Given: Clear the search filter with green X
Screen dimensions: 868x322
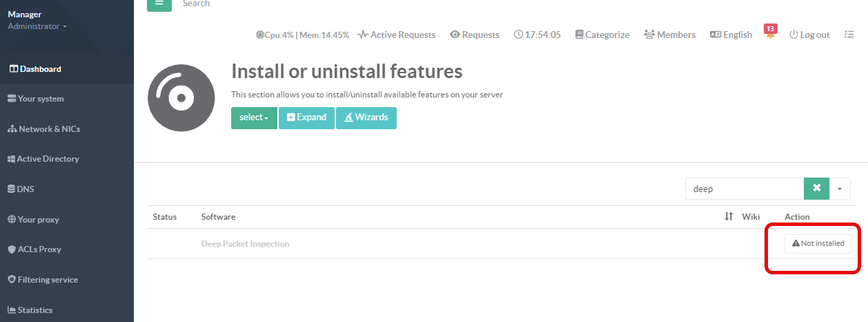Looking at the screenshot, I should click(x=816, y=189).
